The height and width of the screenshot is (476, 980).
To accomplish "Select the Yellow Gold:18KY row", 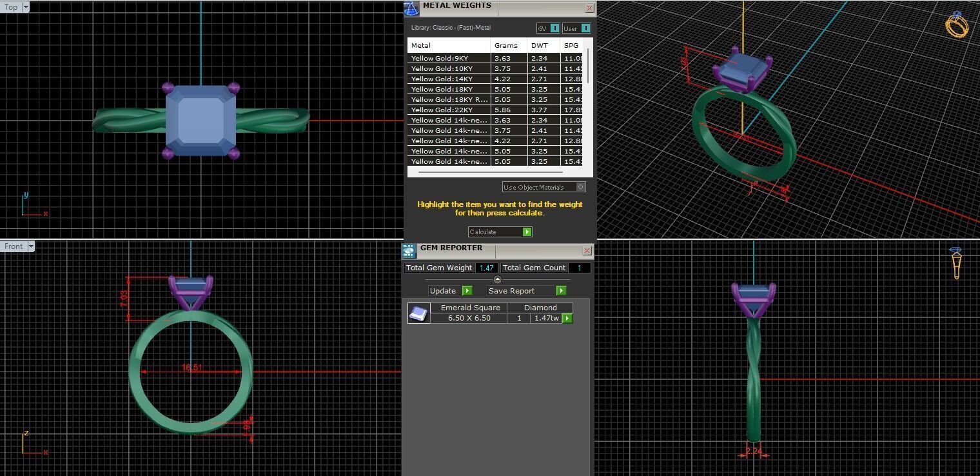I will tap(495, 89).
